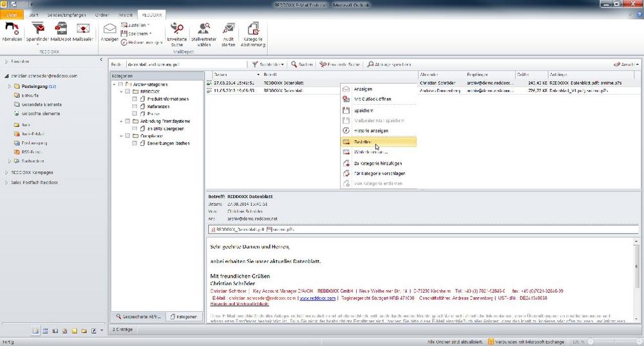Click the Historie anzeigen ribbon item

click(141, 42)
